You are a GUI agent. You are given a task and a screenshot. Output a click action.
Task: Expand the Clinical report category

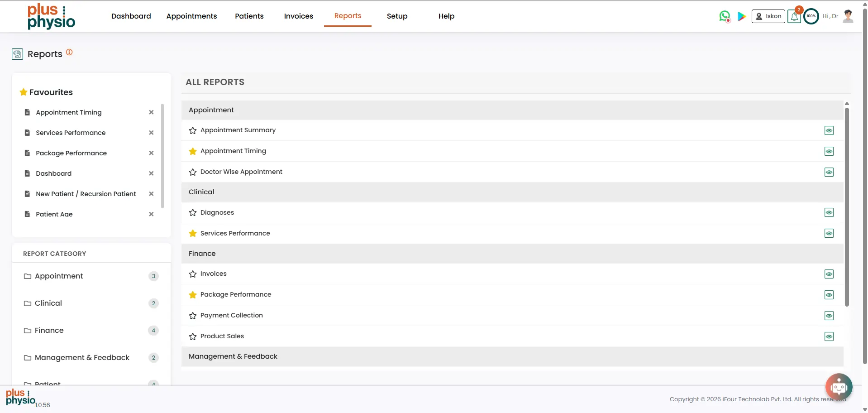pyautogui.click(x=48, y=303)
